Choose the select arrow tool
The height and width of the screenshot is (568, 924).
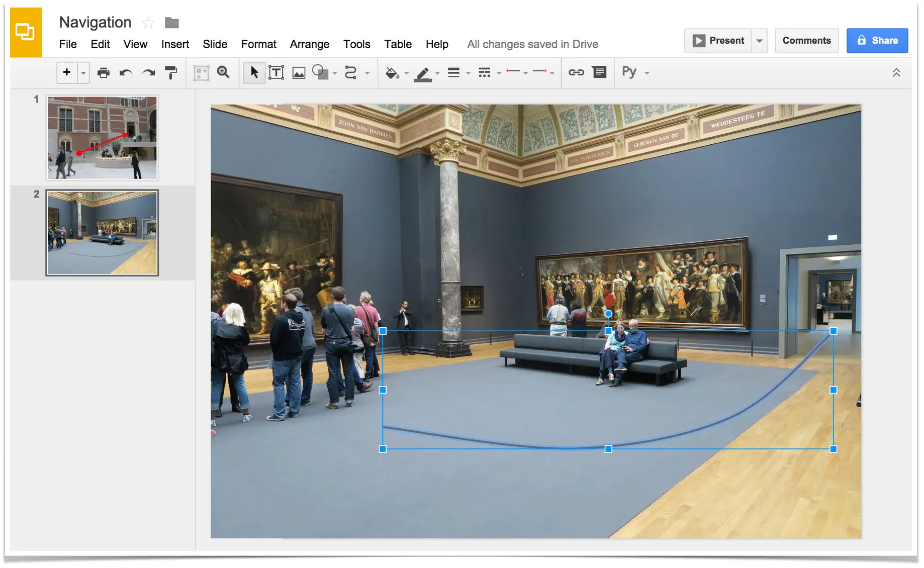point(254,72)
